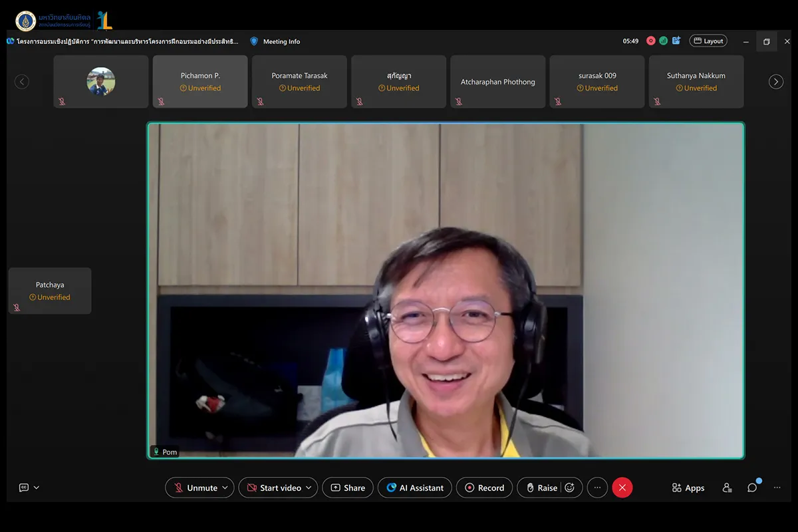Open the emoji reactions picker
Image resolution: width=798 pixels, height=532 pixels.
tap(570, 487)
